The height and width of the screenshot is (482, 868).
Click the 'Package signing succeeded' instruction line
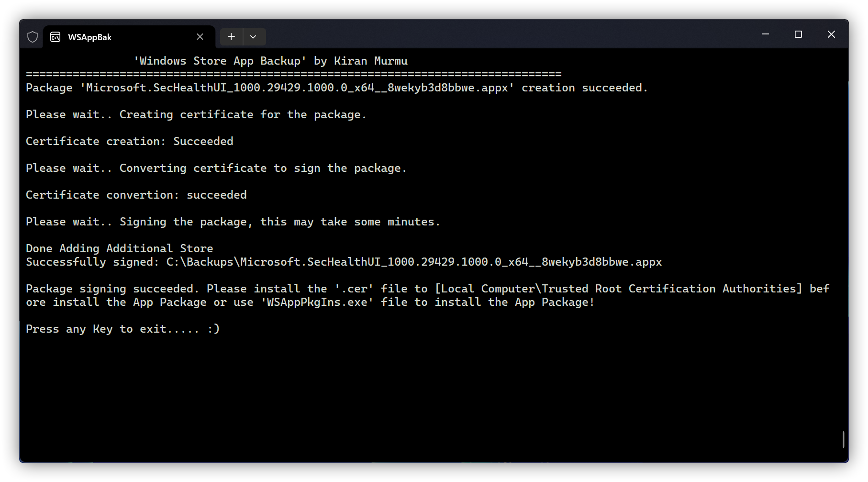[427, 289]
